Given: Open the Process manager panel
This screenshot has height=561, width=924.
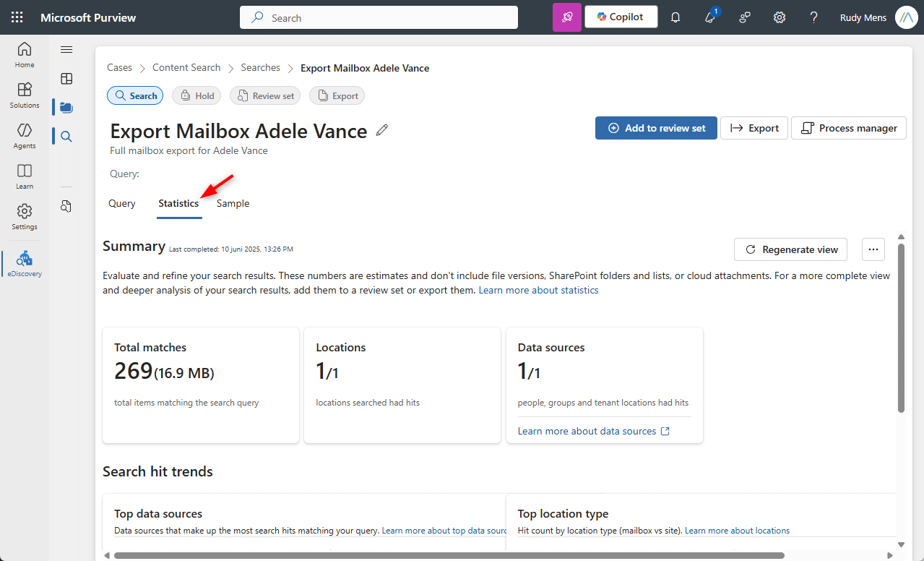Looking at the screenshot, I should [849, 128].
